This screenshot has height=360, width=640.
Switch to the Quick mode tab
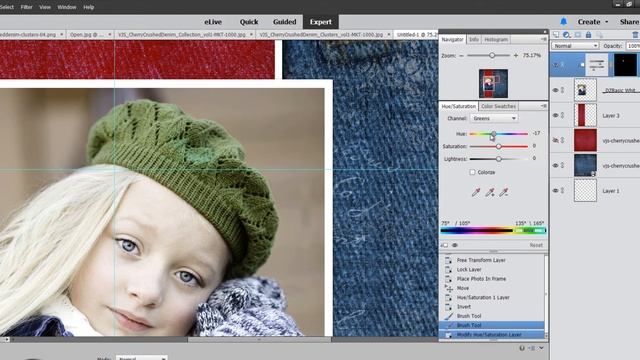point(249,22)
